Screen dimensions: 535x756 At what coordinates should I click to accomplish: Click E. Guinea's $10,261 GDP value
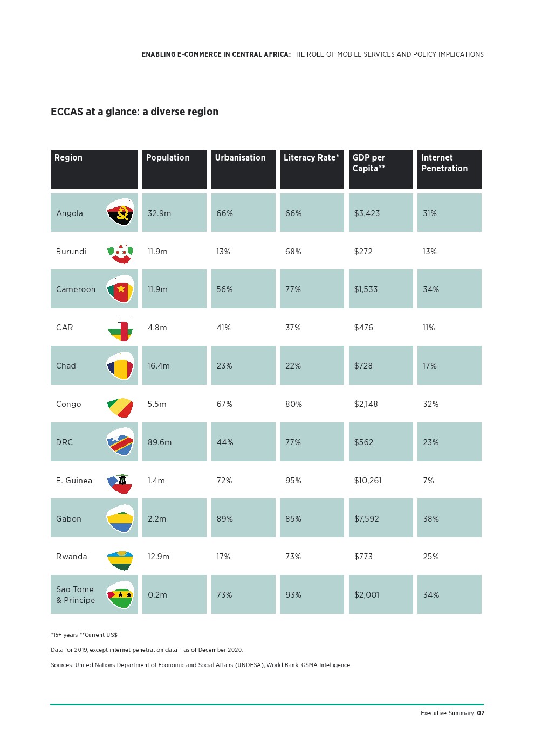[x=368, y=481]
